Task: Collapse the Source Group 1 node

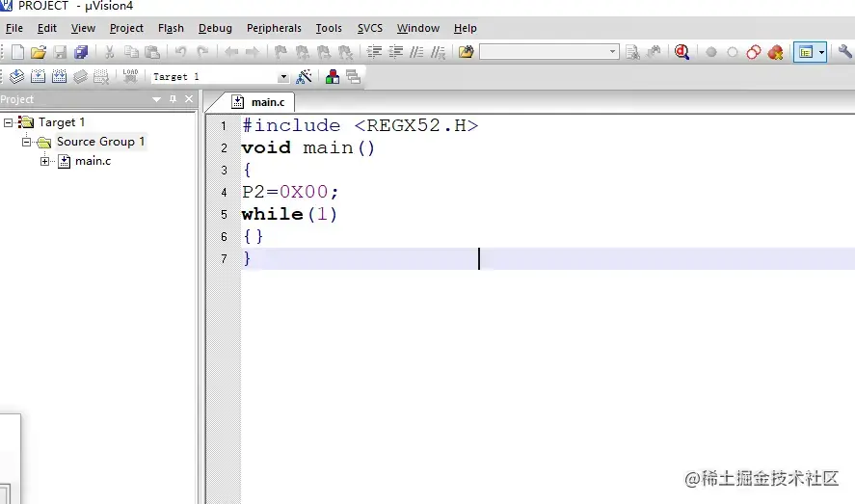Action: [x=26, y=143]
